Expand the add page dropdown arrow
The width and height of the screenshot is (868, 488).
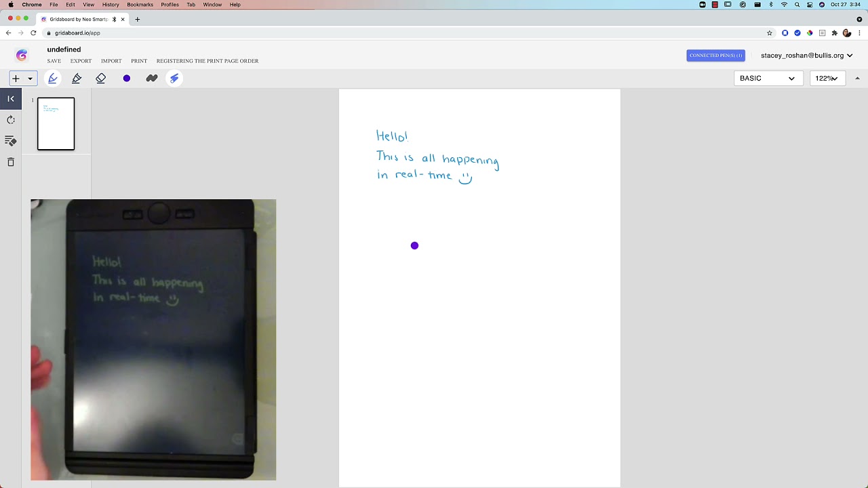click(x=30, y=79)
